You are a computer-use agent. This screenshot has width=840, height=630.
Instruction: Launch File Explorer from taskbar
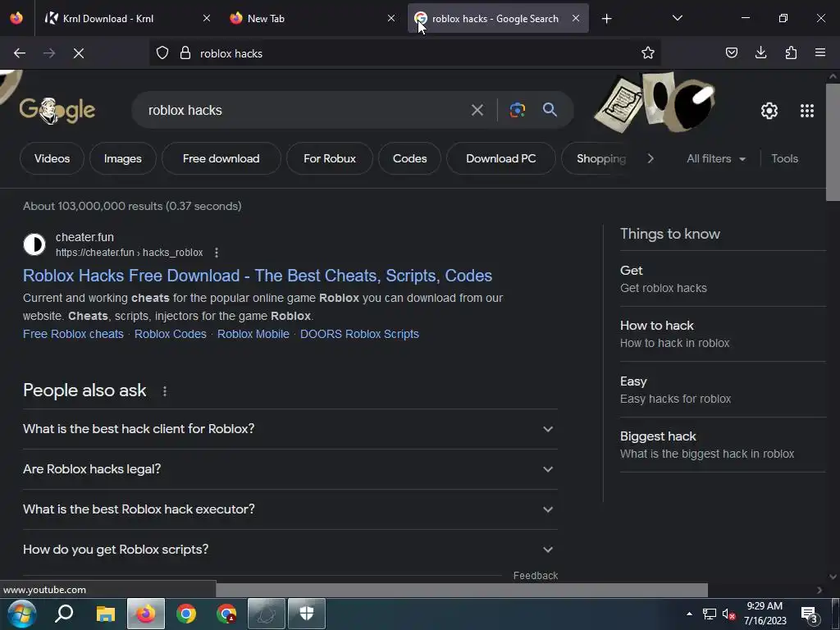coord(106,614)
